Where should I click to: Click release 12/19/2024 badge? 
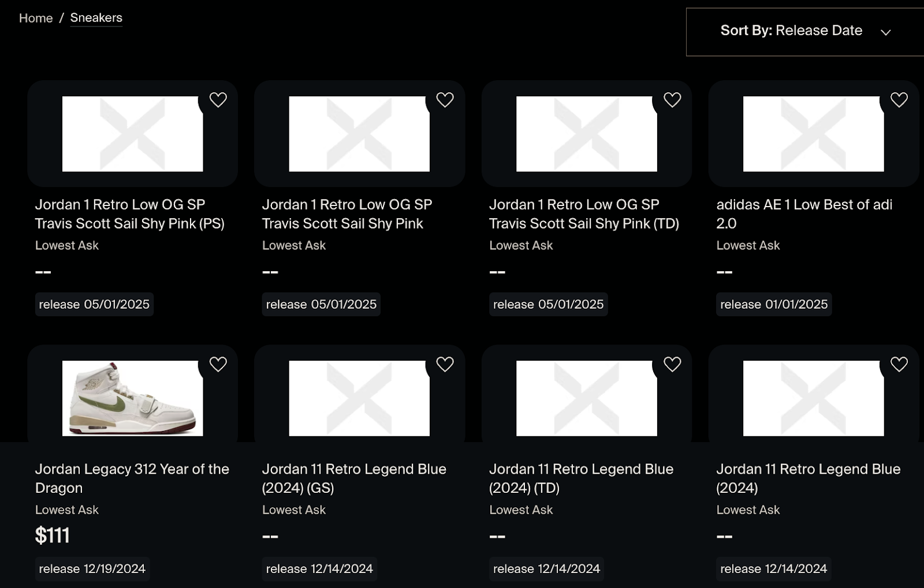point(92,568)
